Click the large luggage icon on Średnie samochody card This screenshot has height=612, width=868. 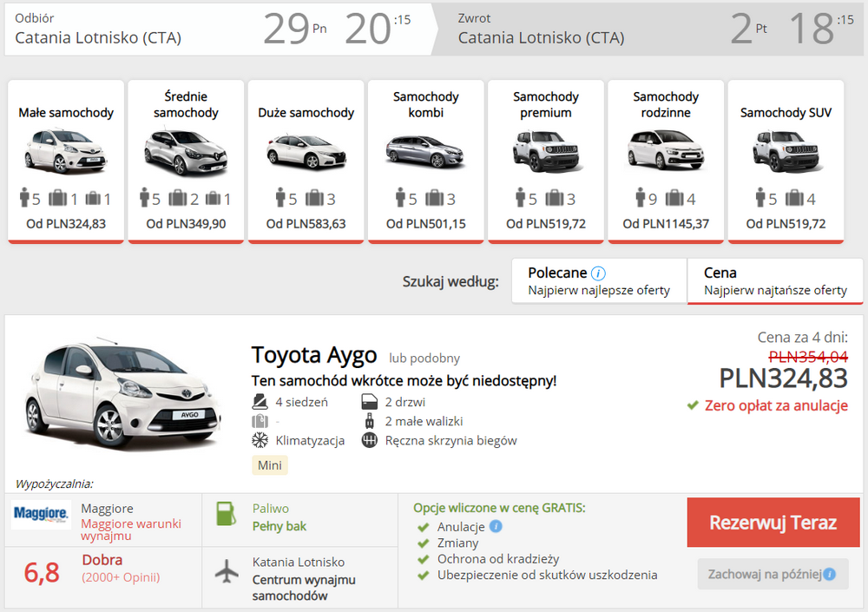pyautogui.click(x=178, y=197)
